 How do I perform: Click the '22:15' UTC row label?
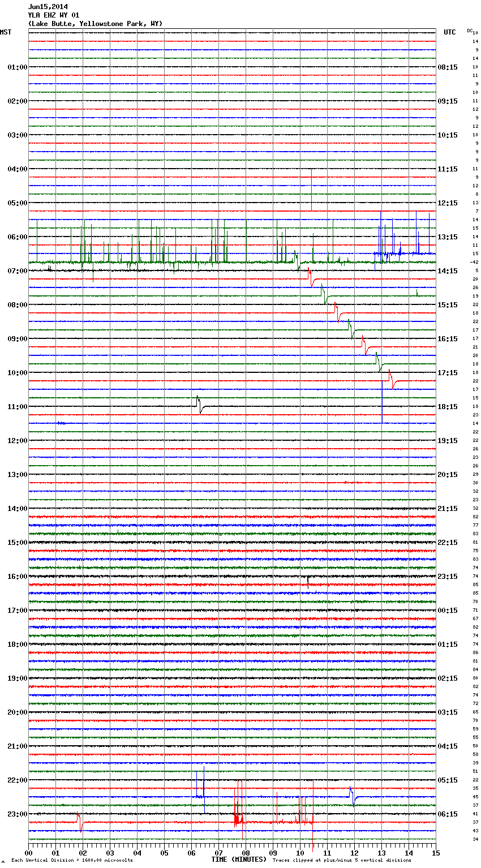tap(448, 543)
